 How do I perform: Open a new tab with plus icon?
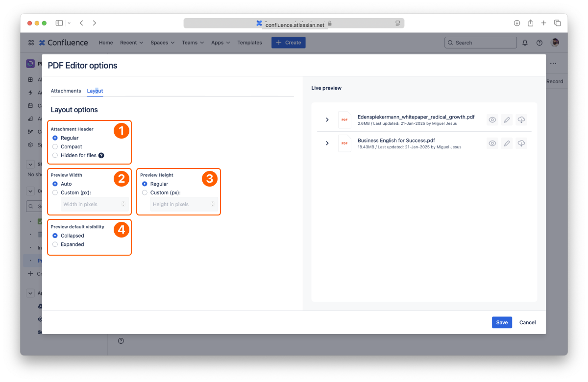[x=544, y=23]
